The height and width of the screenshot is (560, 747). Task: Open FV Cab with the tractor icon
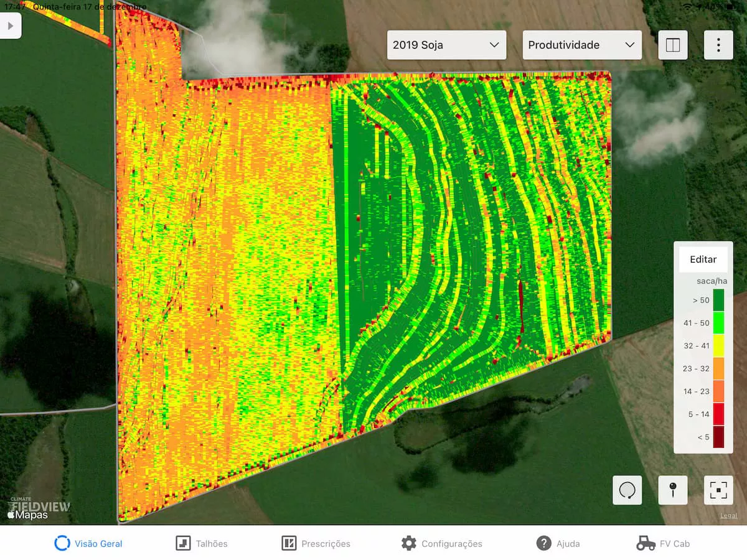coord(663,543)
